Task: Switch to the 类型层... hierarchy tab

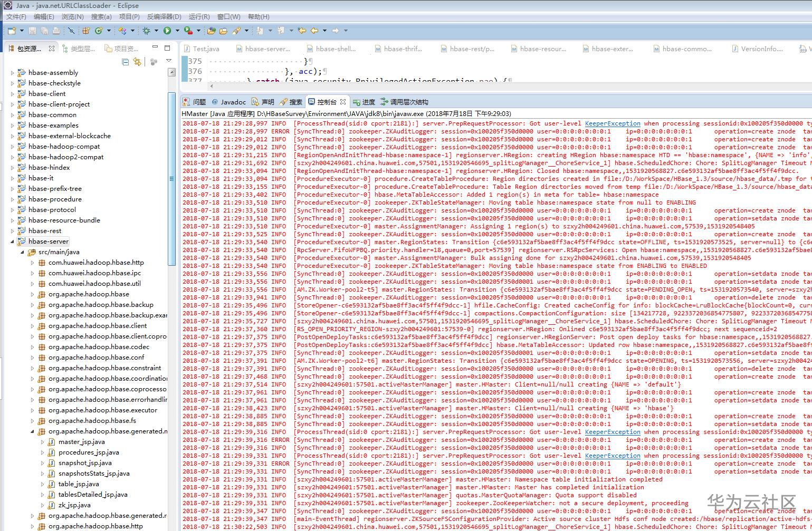Action: point(79,49)
